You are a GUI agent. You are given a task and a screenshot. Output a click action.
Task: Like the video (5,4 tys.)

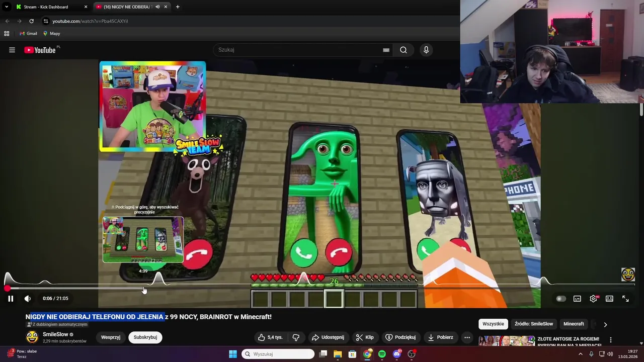[x=270, y=337]
